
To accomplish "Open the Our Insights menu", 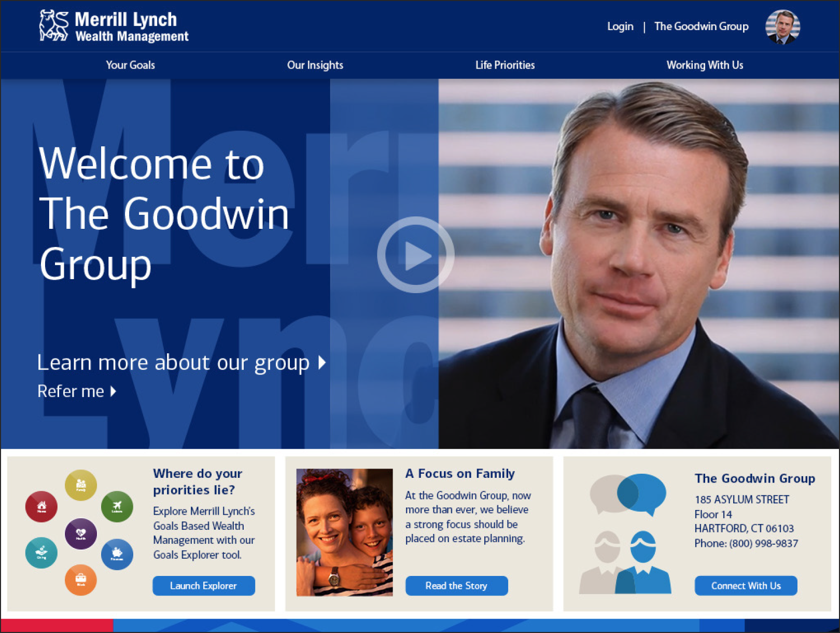I will click(x=315, y=65).
